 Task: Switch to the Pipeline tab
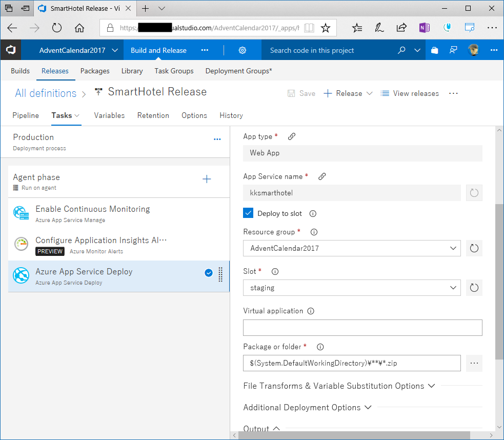point(26,115)
